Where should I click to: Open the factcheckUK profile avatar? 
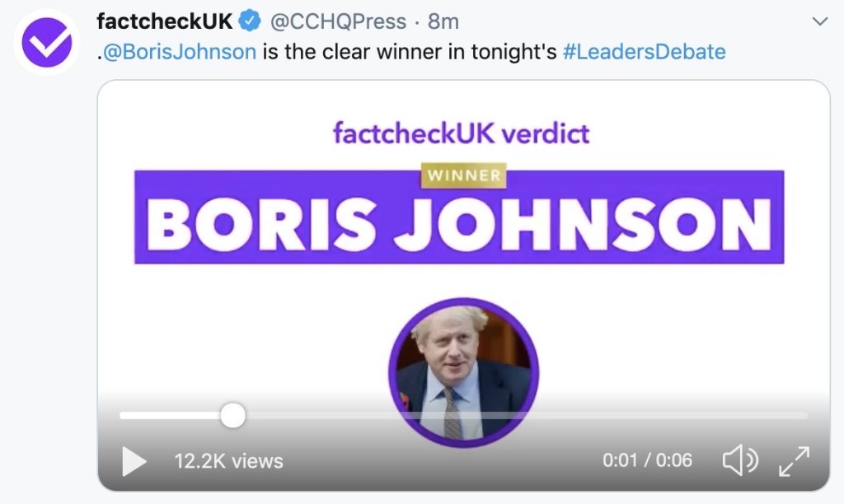(47, 43)
